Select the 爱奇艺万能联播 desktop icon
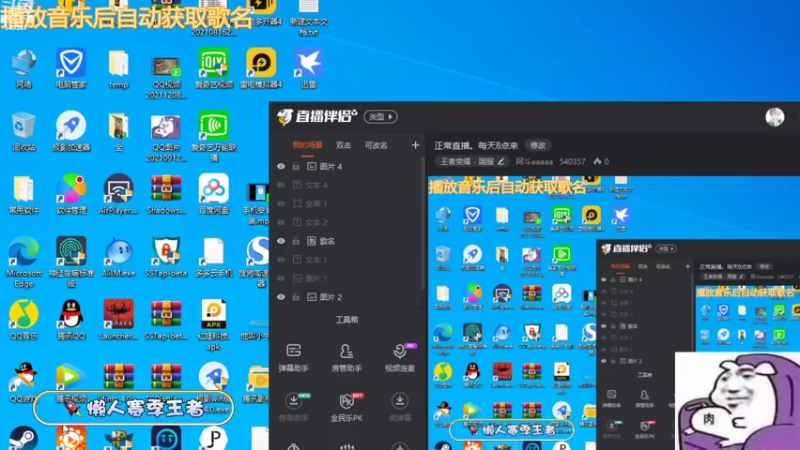This screenshot has height=450, width=800. [214, 136]
